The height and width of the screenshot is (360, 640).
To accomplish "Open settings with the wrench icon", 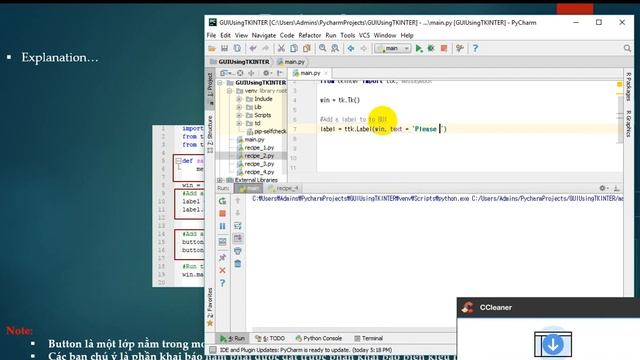I will [x=460, y=49].
